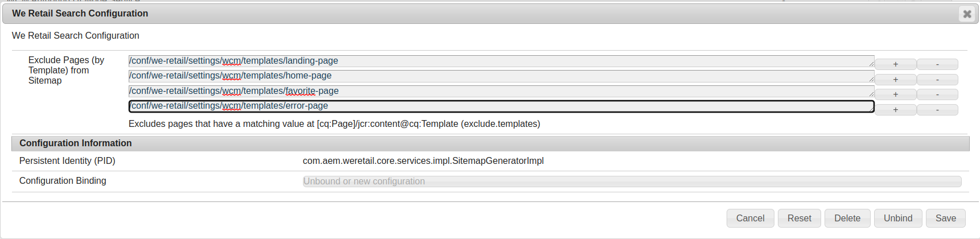This screenshot has width=980, height=239.
Task: Click the Cancel button
Action: tap(750, 219)
